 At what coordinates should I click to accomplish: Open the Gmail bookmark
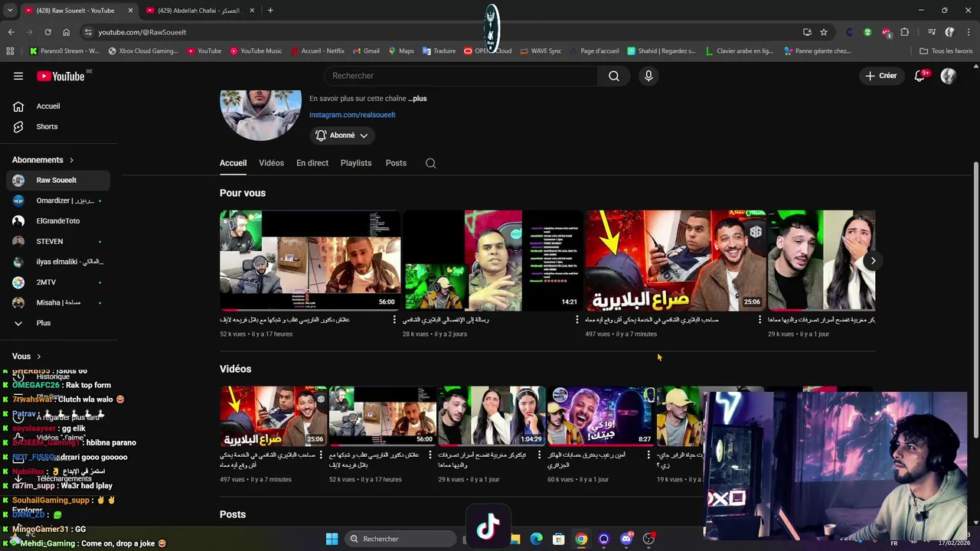[366, 51]
